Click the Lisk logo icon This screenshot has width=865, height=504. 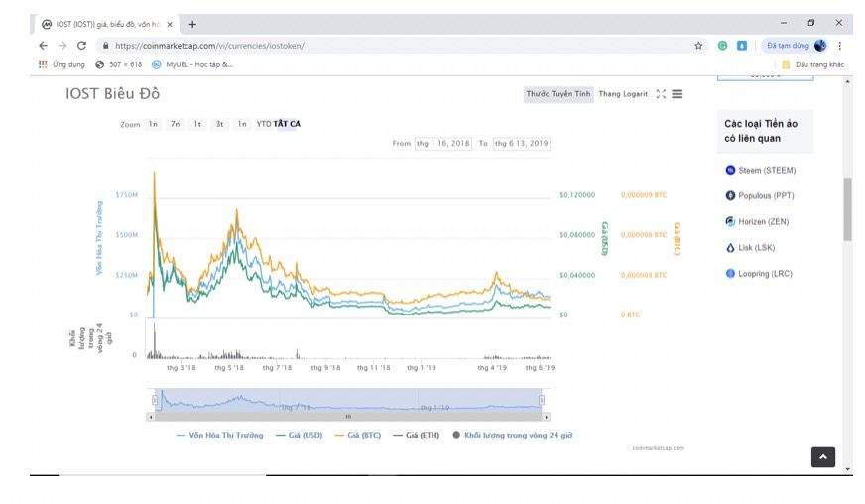click(730, 248)
